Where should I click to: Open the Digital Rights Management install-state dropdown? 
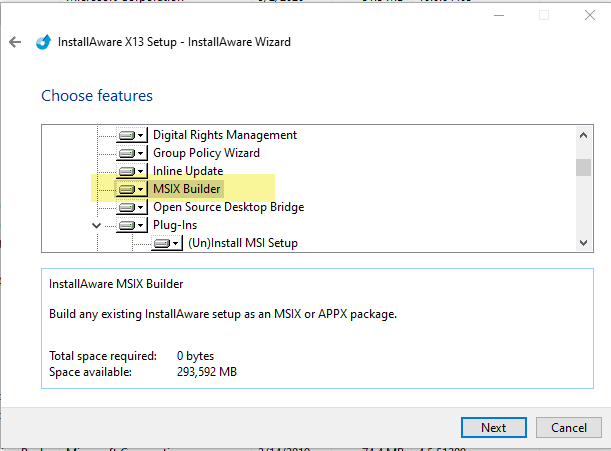[132, 135]
